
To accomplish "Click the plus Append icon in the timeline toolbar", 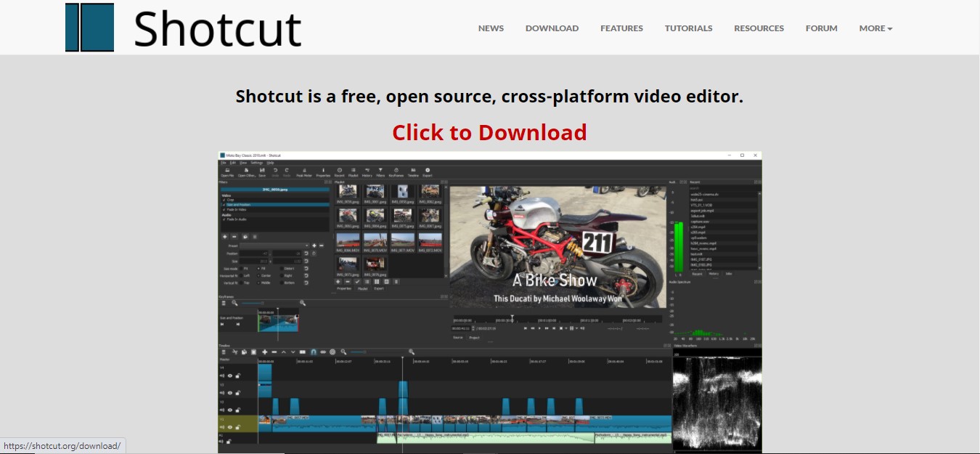I will pos(265,352).
